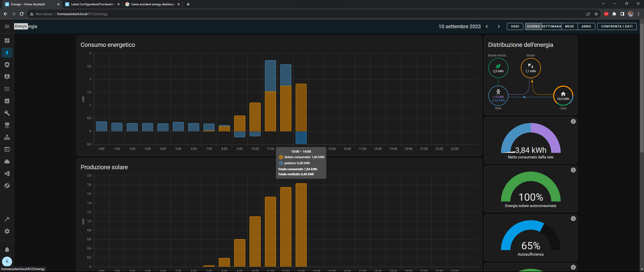Go to previous day with left chevron
This screenshot has height=272, width=644.
(x=487, y=26)
